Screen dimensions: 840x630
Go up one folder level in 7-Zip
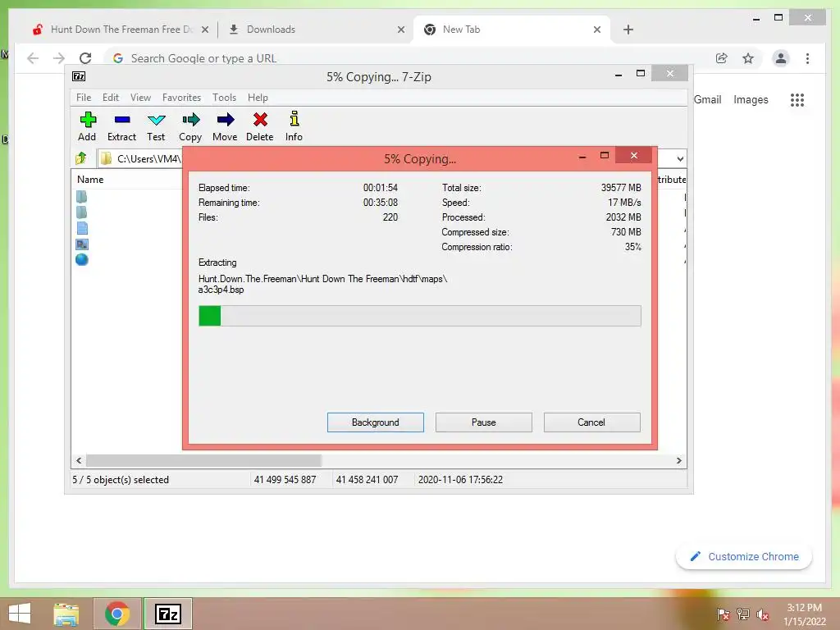(x=81, y=158)
